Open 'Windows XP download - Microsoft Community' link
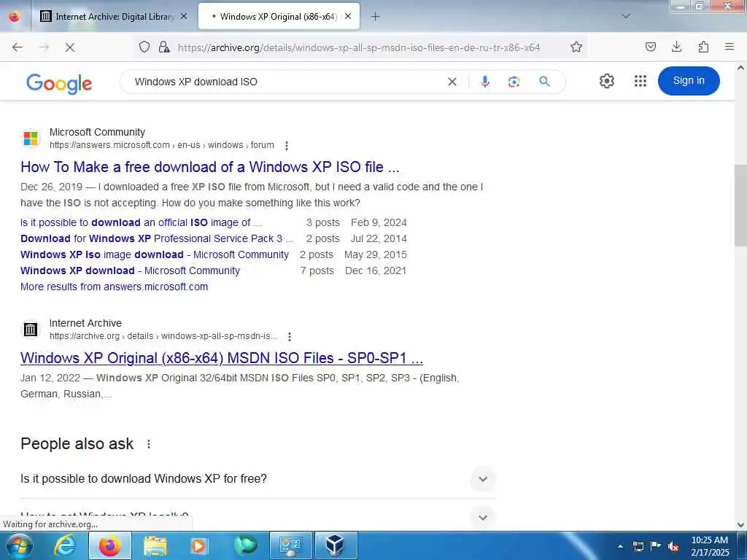Image resolution: width=747 pixels, height=560 pixels. (130, 271)
